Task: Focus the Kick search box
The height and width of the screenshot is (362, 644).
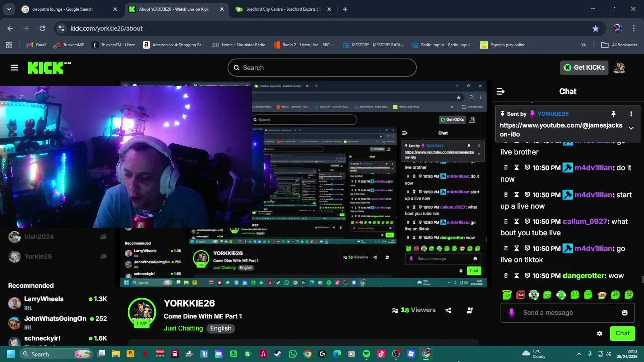Action: click(322, 68)
